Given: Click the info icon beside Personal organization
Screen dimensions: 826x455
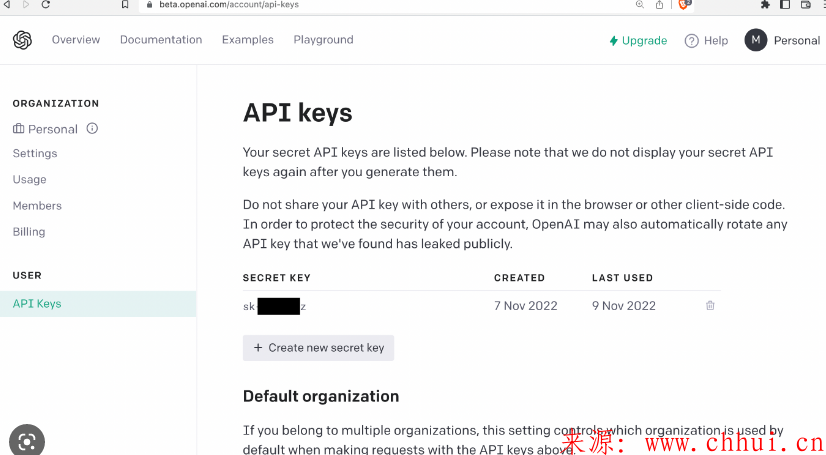Looking at the screenshot, I should [92, 128].
